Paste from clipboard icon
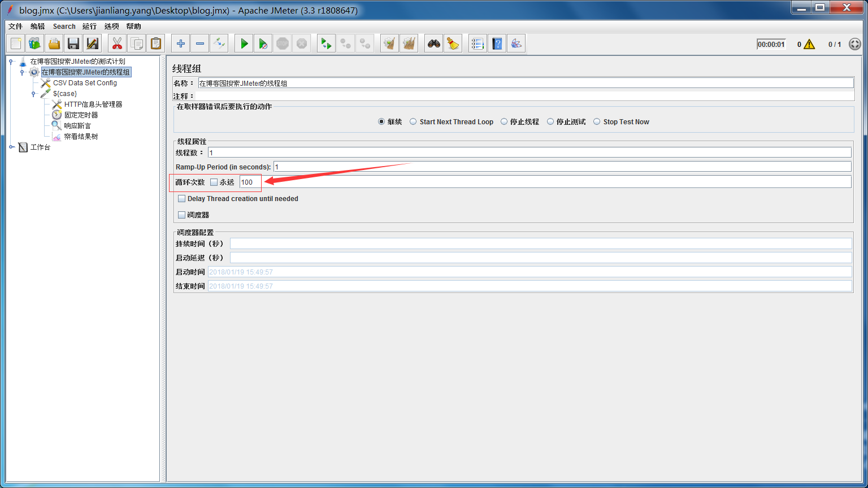 tap(155, 43)
